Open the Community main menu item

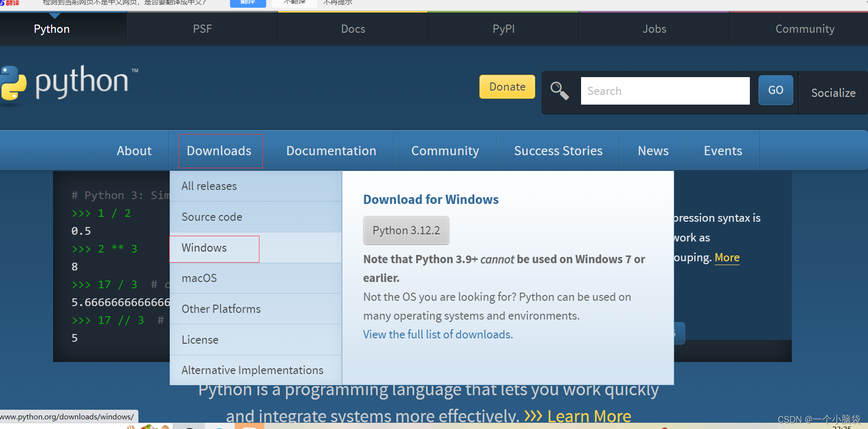pos(445,151)
